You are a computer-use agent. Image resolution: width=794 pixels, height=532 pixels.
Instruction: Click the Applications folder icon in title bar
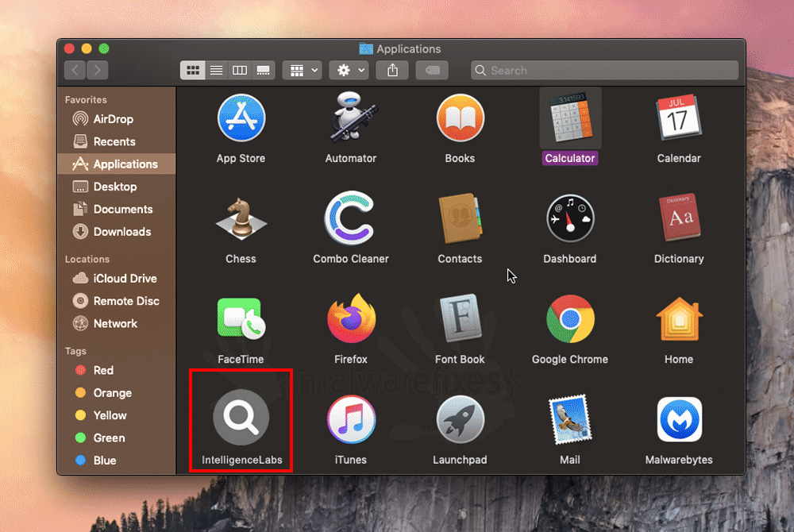click(x=365, y=48)
